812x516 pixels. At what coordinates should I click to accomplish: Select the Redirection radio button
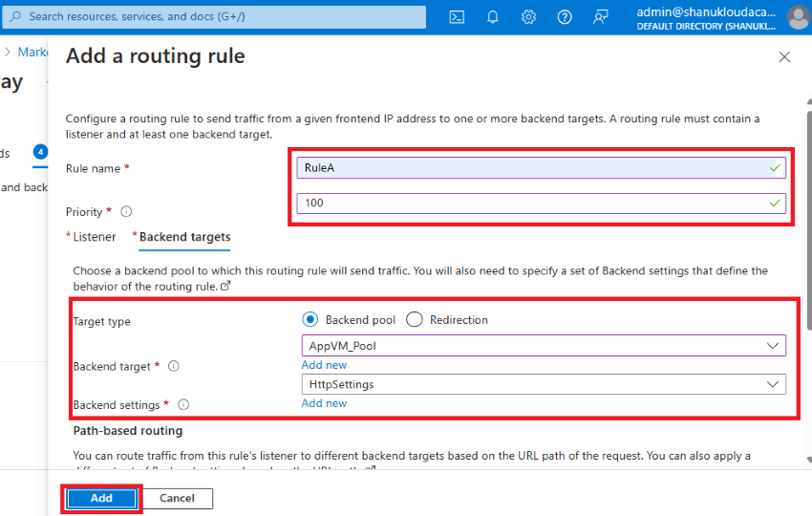tap(414, 320)
